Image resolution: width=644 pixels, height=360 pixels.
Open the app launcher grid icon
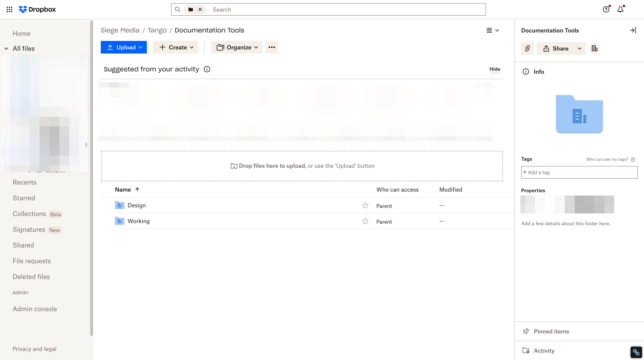click(x=9, y=9)
